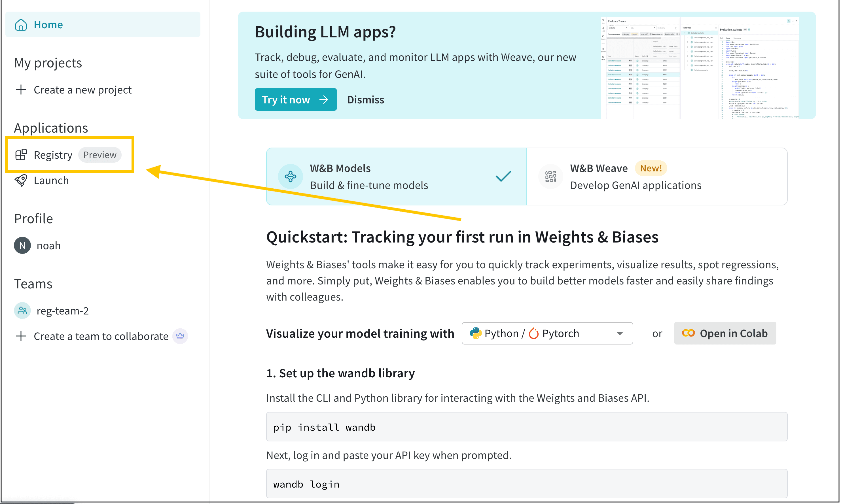
Task: Click the 'Teams' section label
Action: [33, 284]
